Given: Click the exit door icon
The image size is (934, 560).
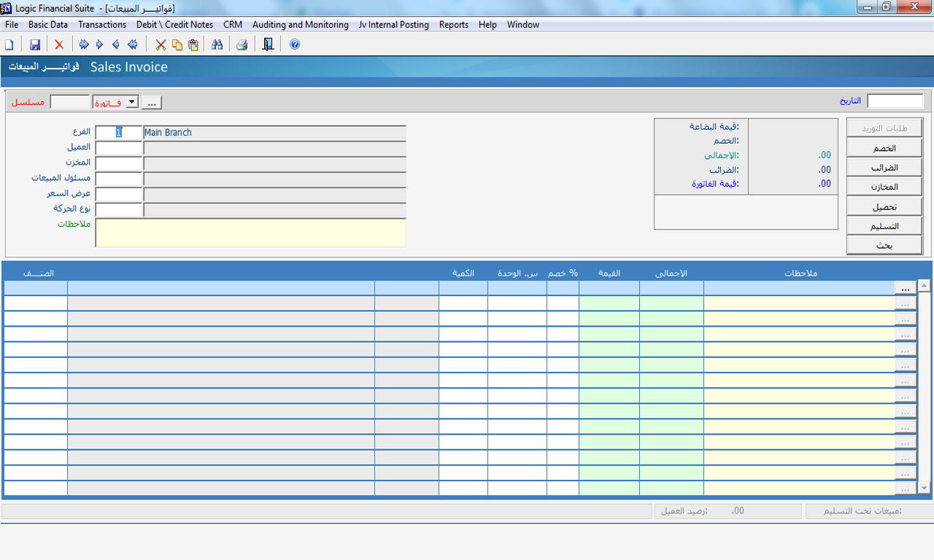Looking at the screenshot, I should click(x=268, y=45).
